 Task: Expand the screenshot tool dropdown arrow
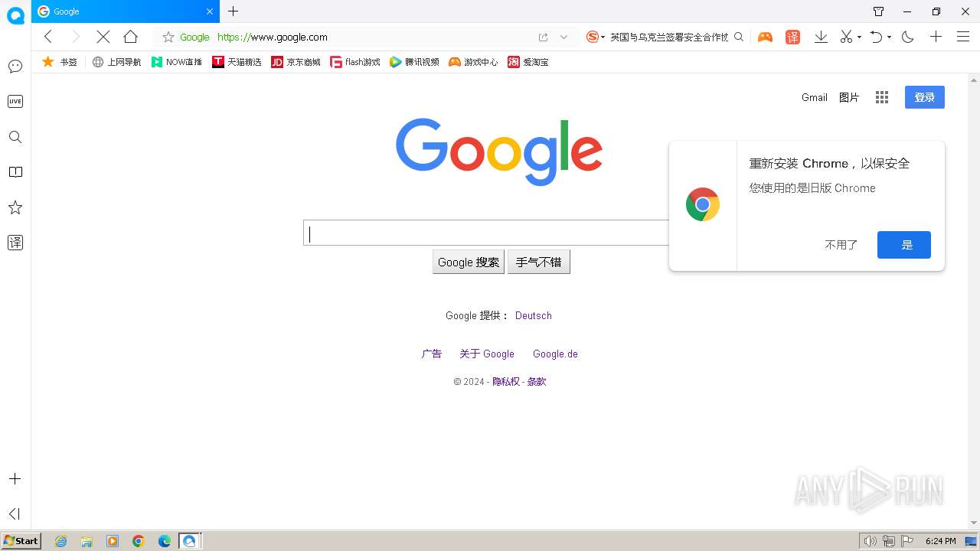tap(859, 37)
